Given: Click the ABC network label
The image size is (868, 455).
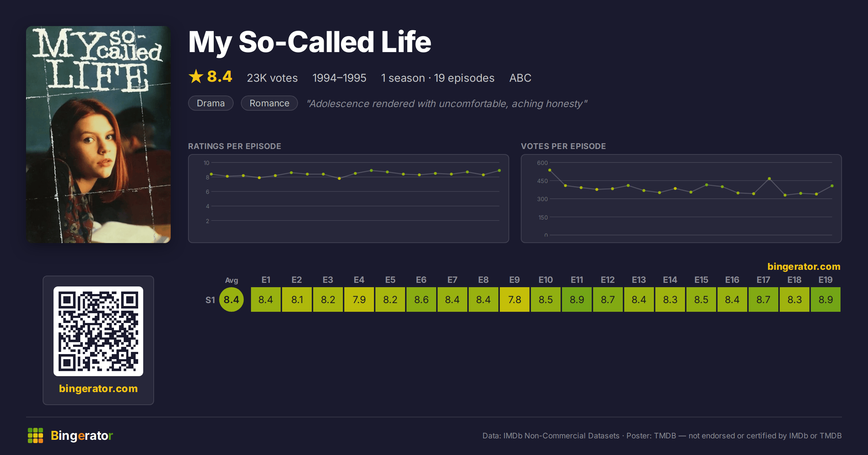Looking at the screenshot, I should click(x=520, y=78).
